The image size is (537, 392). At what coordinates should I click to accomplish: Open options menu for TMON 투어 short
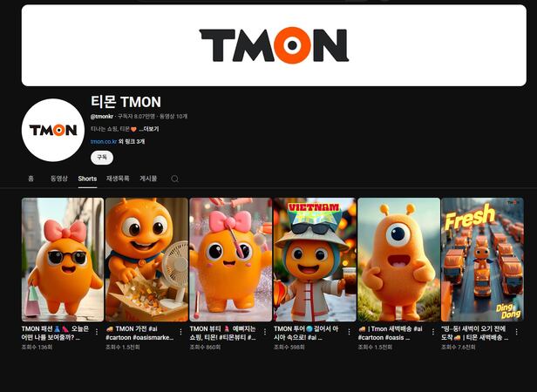click(x=349, y=332)
